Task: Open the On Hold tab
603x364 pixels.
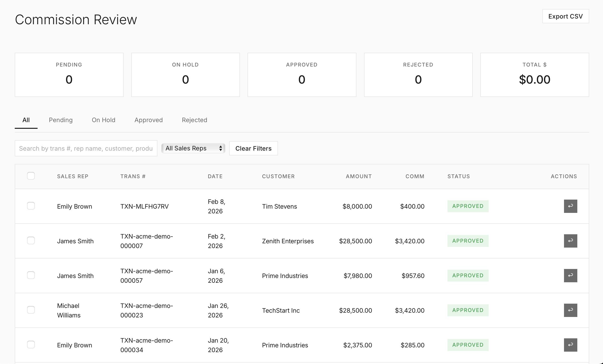Action: (103, 120)
